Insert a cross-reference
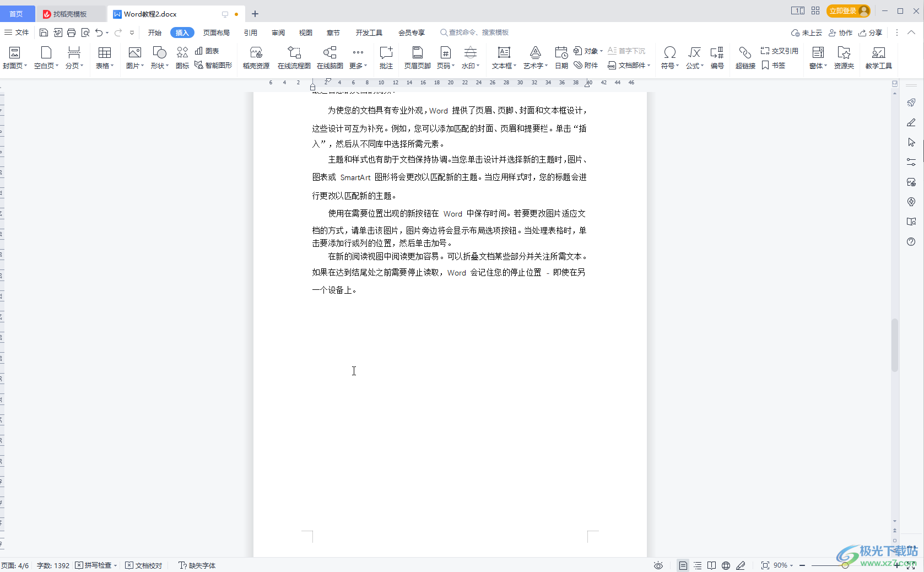Image resolution: width=924 pixels, height=572 pixels. [779, 51]
